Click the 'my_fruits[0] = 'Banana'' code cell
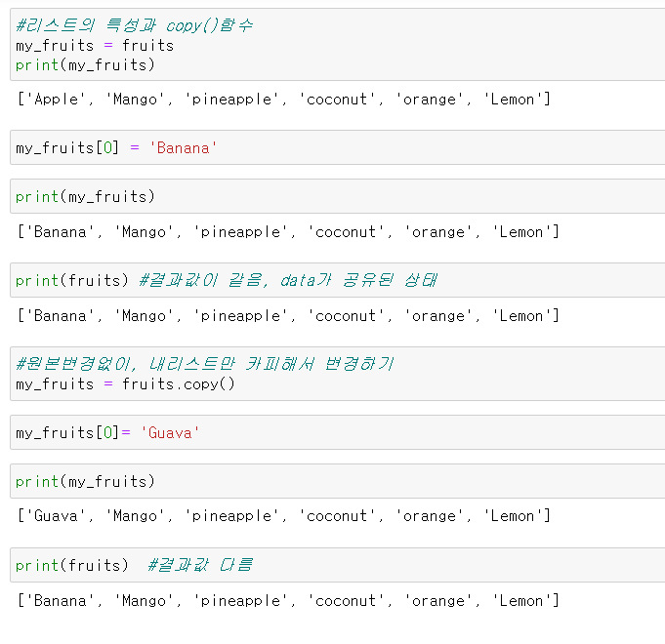665x644 pixels. pyautogui.click(x=338, y=147)
